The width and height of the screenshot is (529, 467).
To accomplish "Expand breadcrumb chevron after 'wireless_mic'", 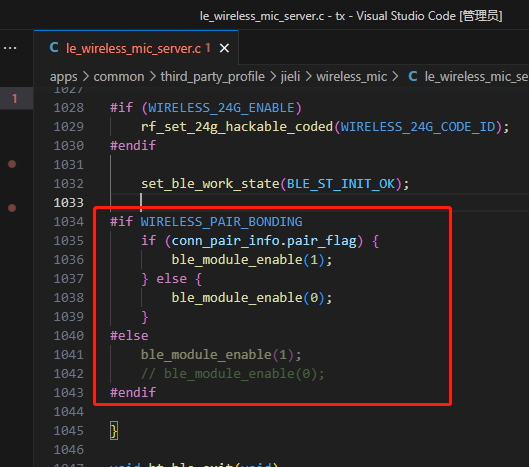I will click(395, 77).
